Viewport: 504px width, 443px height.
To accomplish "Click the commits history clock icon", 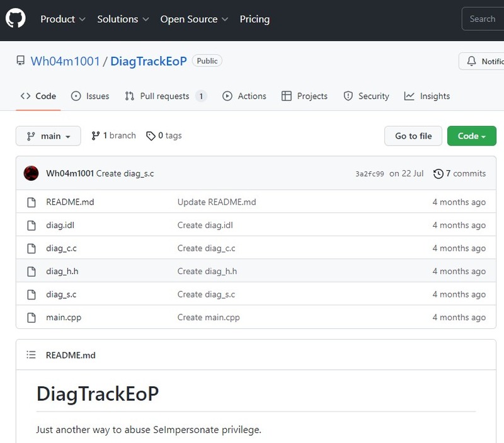I will 438,174.
